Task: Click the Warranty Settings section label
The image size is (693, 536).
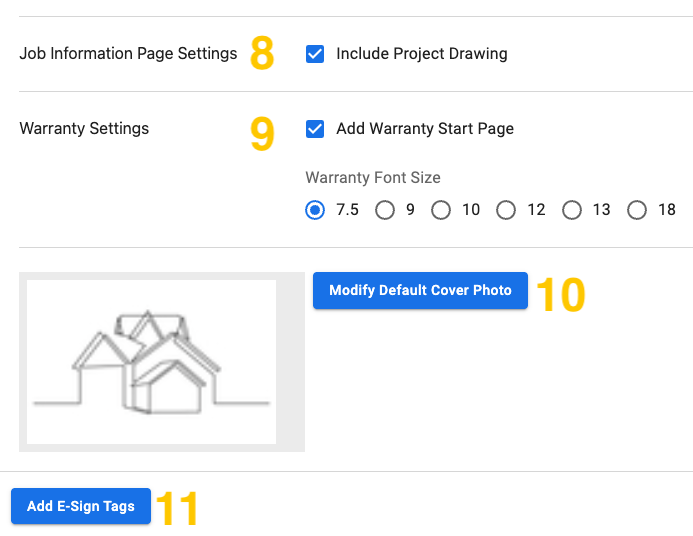Action: [84, 129]
